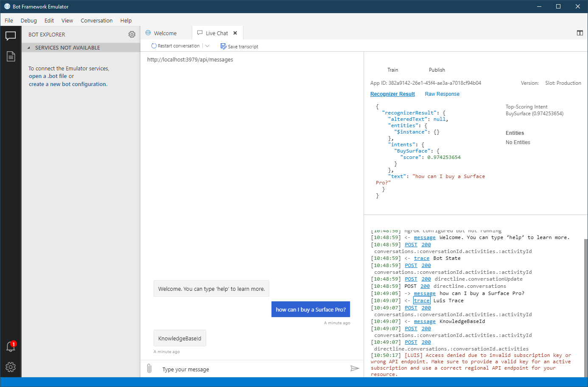The image size is (588, 387).
Task: Click the send message arrow icon
Action: click(x=355, y=368)
